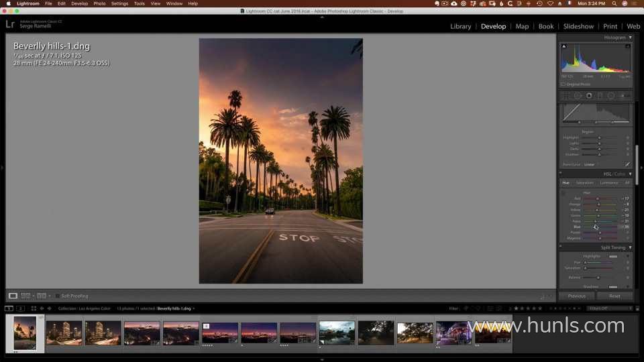Collapse the HSL / Color panel
This screenshot has height=362, width=644.
tap(630, 174)
